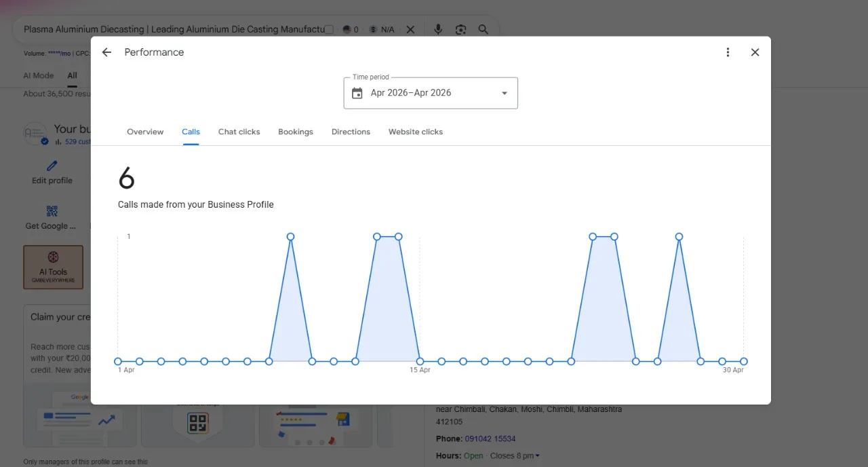The width and height of the screenshot is (868, 467).
Task: Click the chart data point at 1 Apr
Action: pyautogui.click(x=118, y=361)
